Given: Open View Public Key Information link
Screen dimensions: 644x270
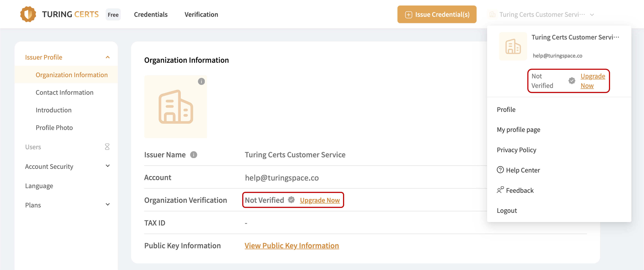Looking at the screenshot, I should [x=291, y=246].
